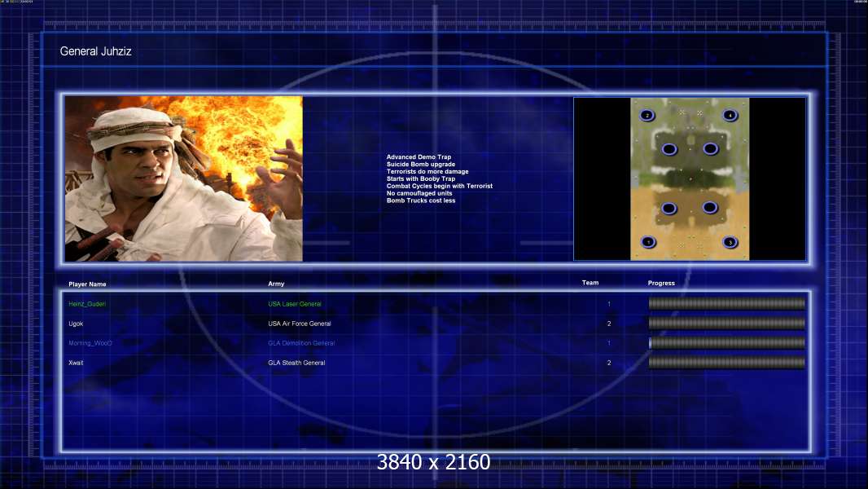Click the Progress column header
The width and height of the screenshot is (868, 489).
(661, 283)
